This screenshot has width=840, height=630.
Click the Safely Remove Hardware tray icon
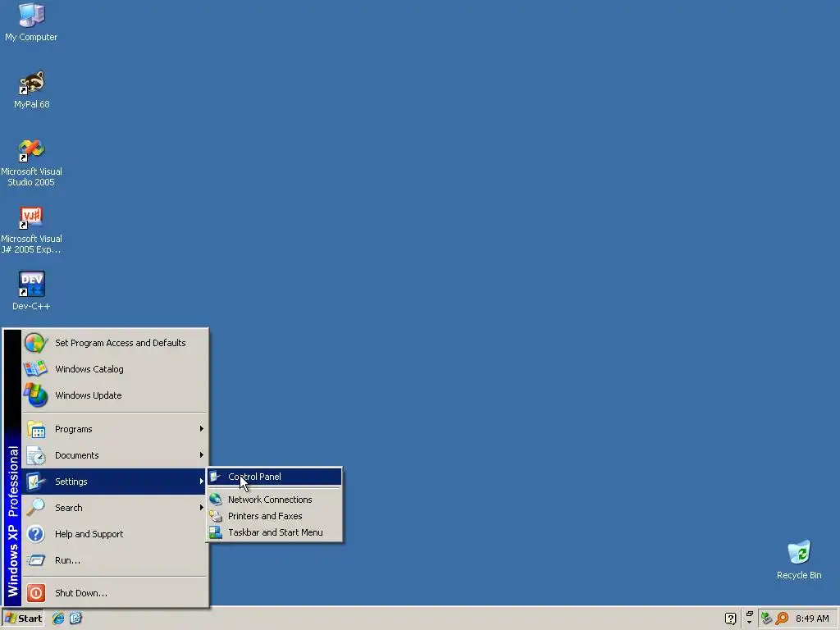[x=766, y=619]
